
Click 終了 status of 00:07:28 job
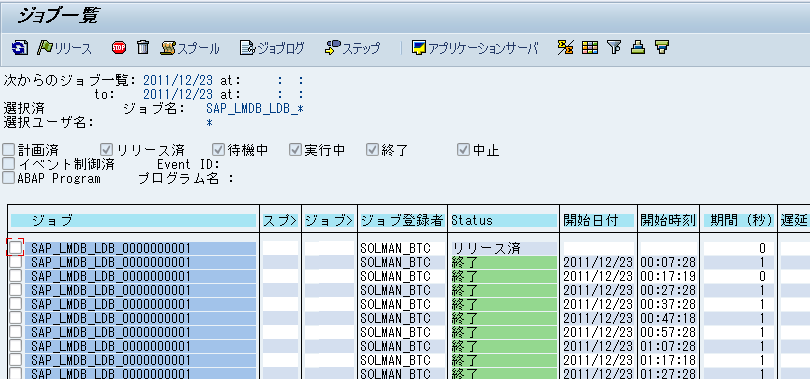click(504, 262)
